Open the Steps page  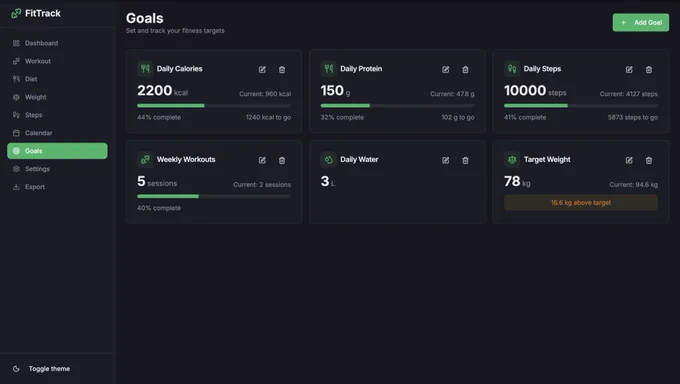pos(57,115)
